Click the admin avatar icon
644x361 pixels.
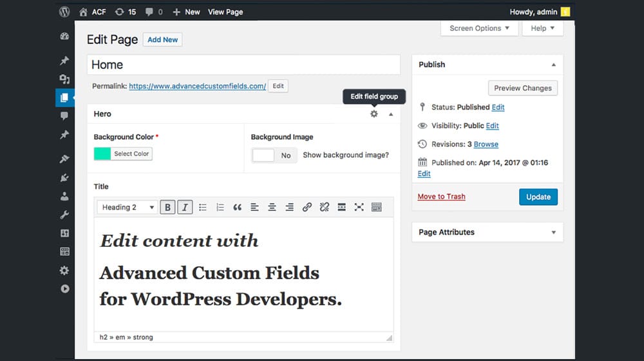[565, 12]
